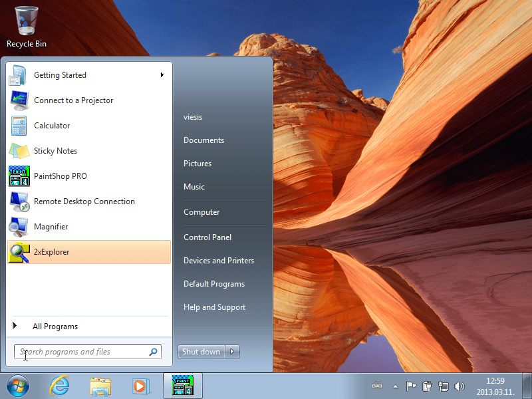The image size is (532, 399).
Task: Open Magnifier from the Start menu
Action: point(89,227)
